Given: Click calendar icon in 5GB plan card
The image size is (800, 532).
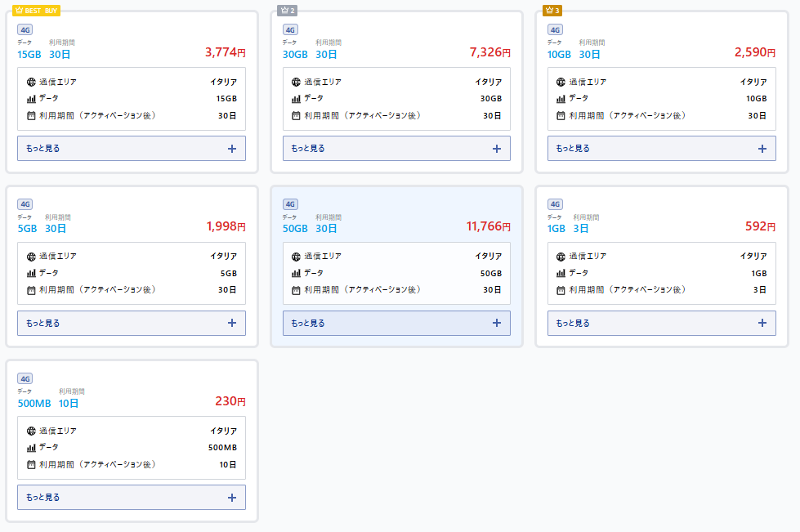Looking at the screenshot, I should 32,290.
